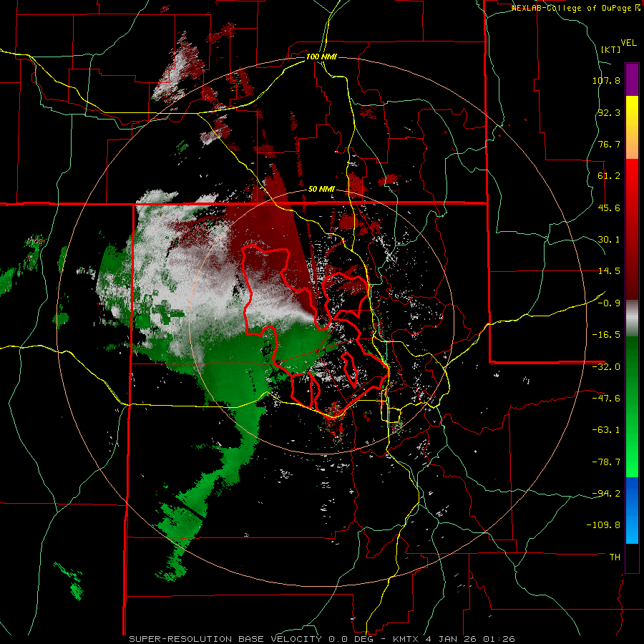
Task: Select the Super-Resolution Base Velocity caption
Action: 322,639
